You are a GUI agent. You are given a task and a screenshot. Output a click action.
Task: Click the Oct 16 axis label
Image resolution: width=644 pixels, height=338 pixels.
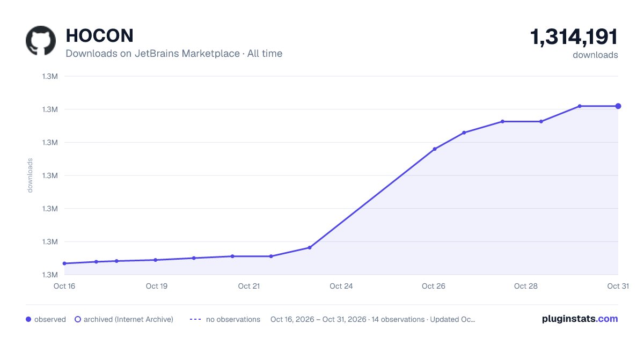(64, 286)
